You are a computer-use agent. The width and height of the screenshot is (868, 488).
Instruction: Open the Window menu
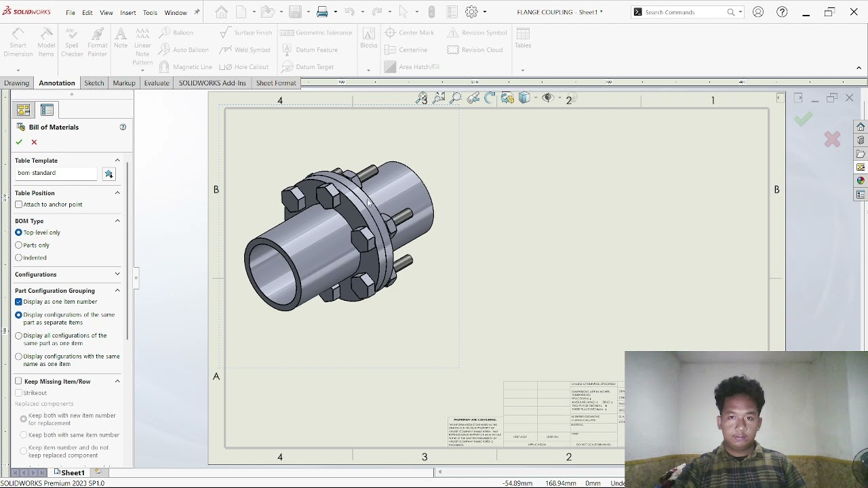click(176, 12)
